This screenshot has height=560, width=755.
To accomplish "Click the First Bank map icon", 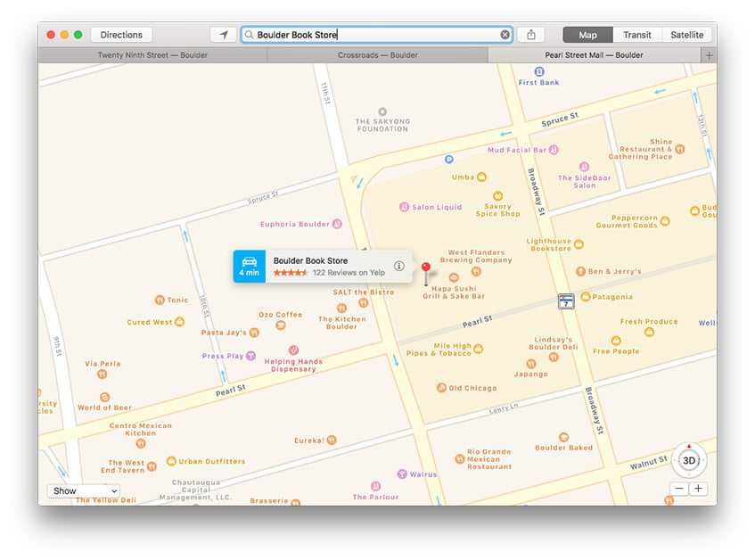I will pyautogui.click(x=539, y=71).
